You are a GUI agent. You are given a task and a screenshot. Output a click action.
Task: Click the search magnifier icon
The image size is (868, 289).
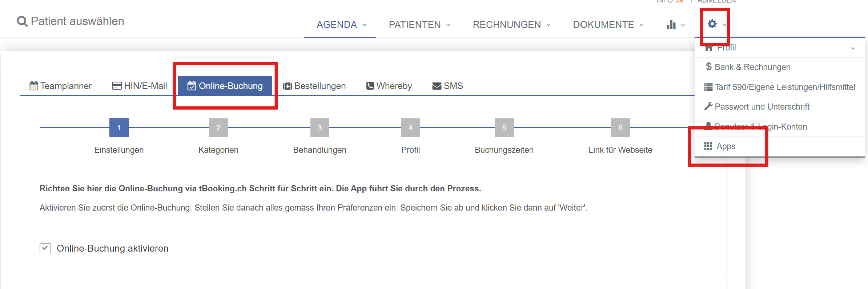click(22, 21)
